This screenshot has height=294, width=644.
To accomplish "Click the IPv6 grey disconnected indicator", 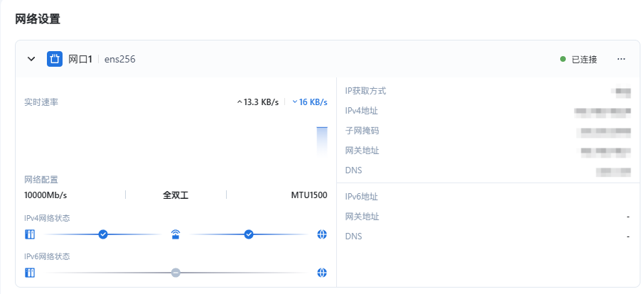I will [176, 273].
